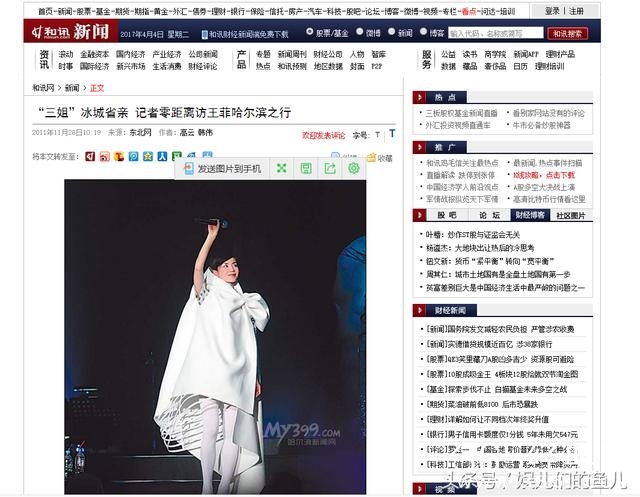
Task: Click the green share image icon
Action: (x=329, y=169)
